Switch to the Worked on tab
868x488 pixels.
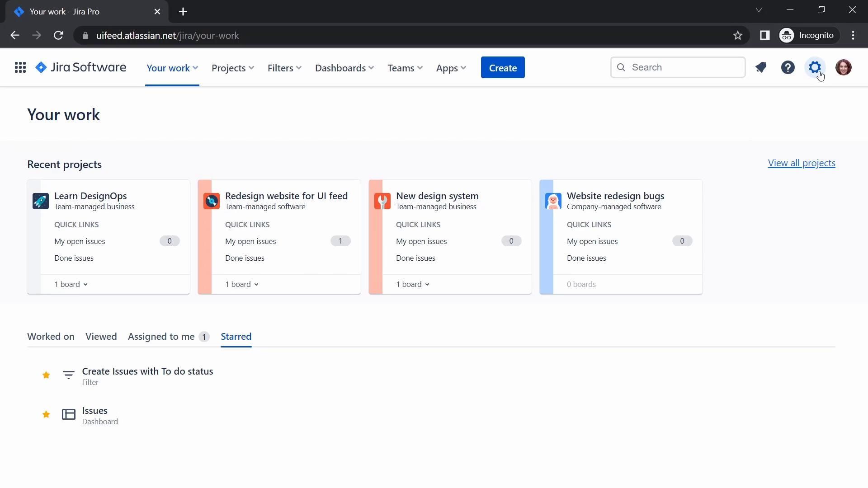point(51,337)
